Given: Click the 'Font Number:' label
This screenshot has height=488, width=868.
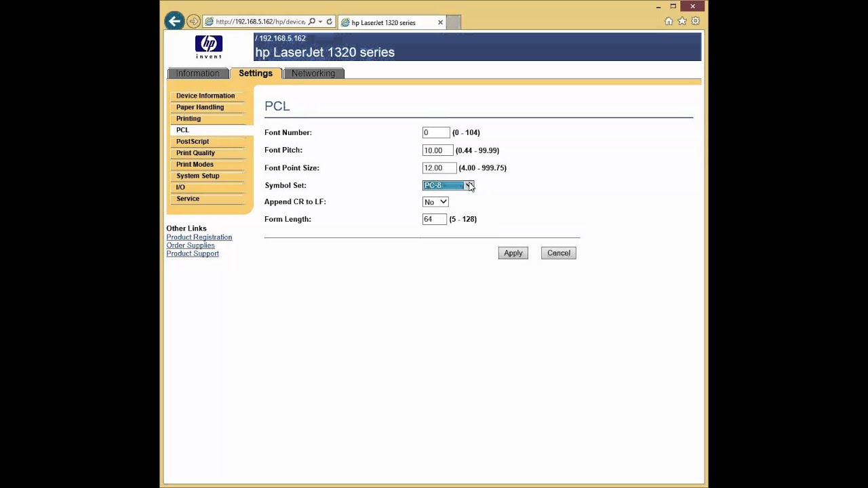Looking at the screenshot, I should coord(288,133).
